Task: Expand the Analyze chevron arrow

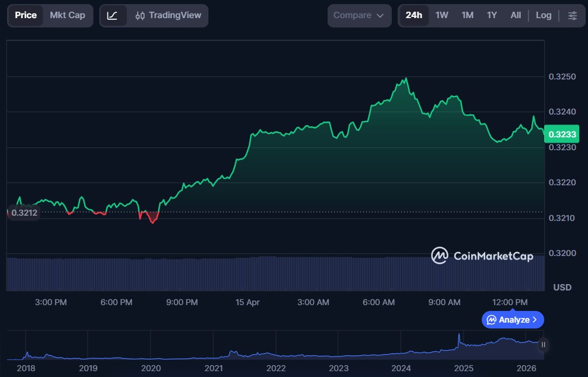Action: click(x=535, y=320)
